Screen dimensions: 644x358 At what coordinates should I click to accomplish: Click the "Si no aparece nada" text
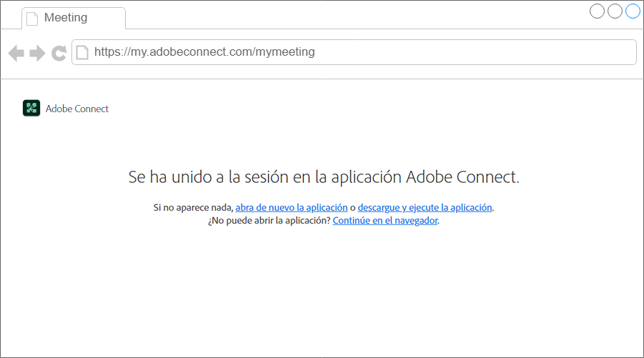(x=193, y=207)
